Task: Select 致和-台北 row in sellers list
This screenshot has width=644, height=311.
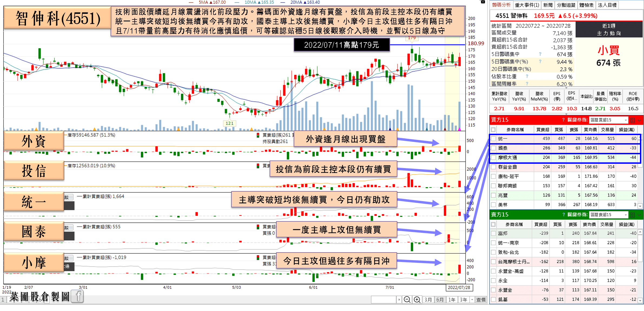Action: point(564,252)
